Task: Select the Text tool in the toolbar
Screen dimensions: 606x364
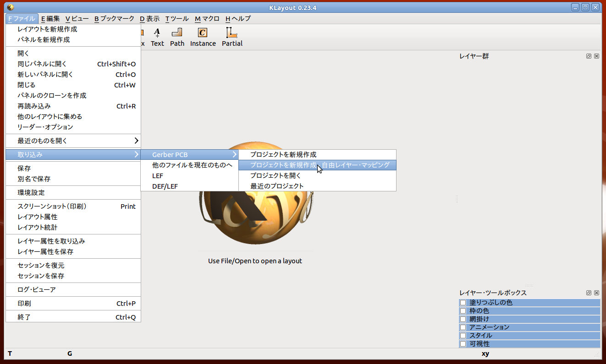Action: [x=157, y=36]
